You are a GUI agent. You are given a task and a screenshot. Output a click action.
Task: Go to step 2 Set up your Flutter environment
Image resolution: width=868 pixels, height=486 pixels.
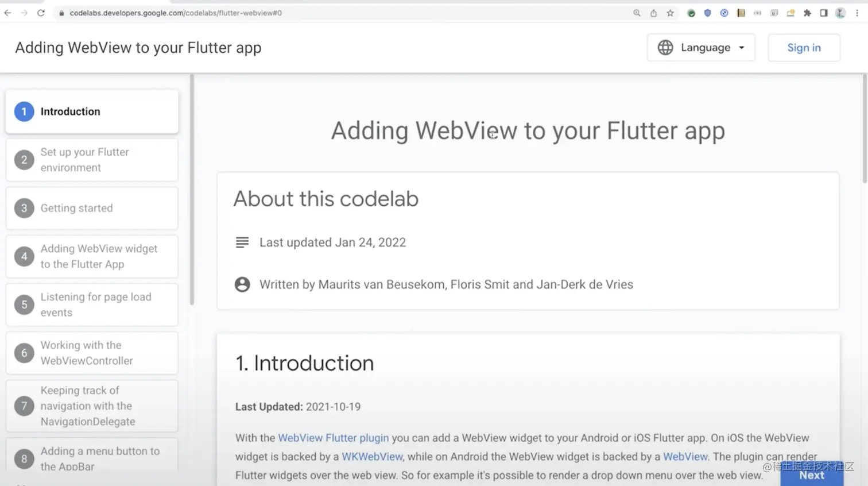[92, 160]
